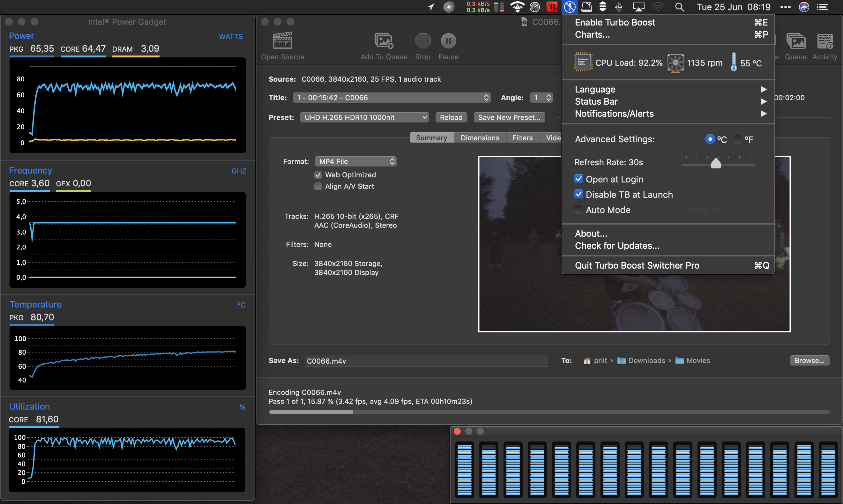Uncheck the Web Optimized checkbox
Viewport: 843px width, 504px height.
[x=318, y=174]
